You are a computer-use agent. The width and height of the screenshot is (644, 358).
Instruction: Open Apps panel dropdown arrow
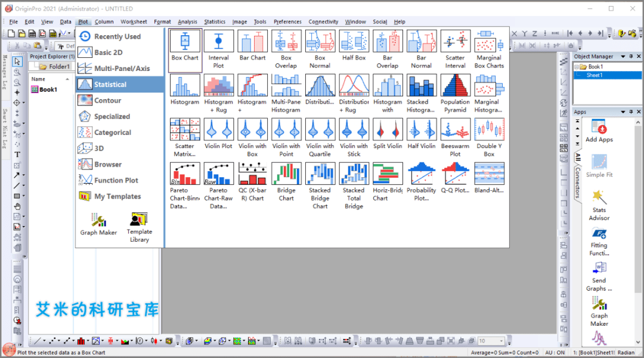[x=623, y=112]
